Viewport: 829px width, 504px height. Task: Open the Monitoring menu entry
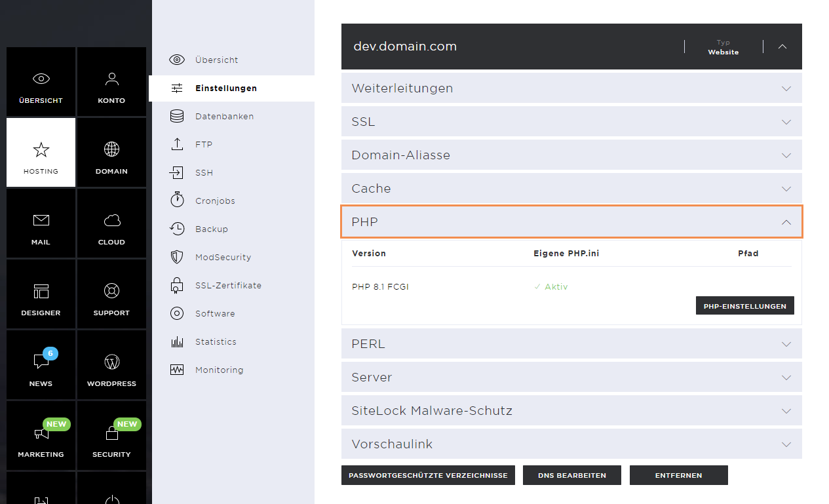point(219,370)
